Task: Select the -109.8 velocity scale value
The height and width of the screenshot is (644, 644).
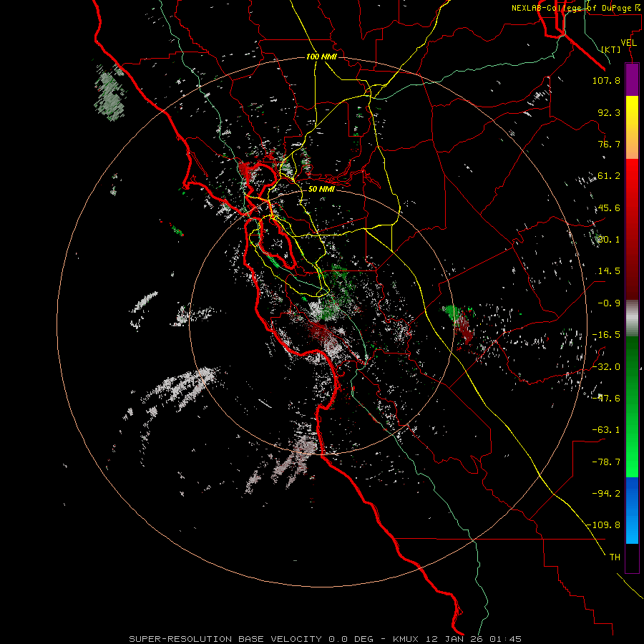Action: (x=604, y=525)
